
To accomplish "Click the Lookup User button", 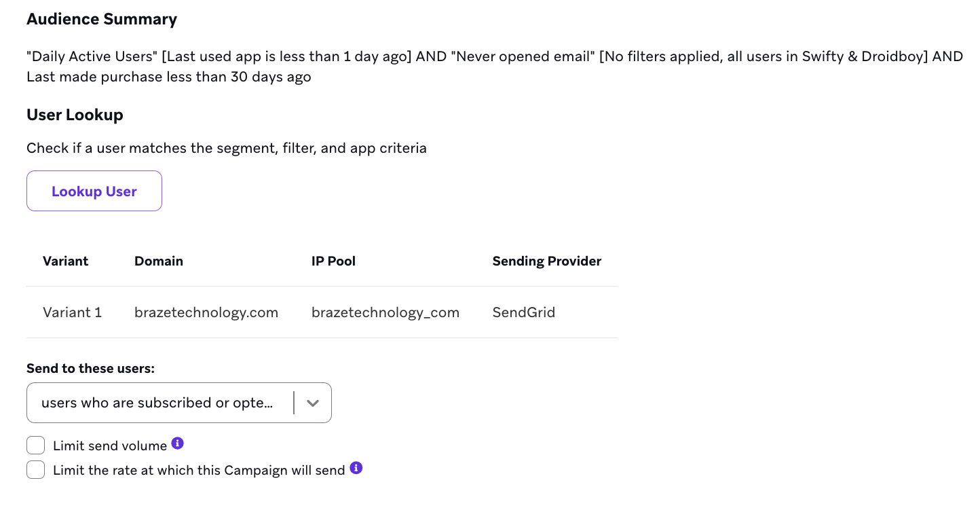I will click(94, 191).
